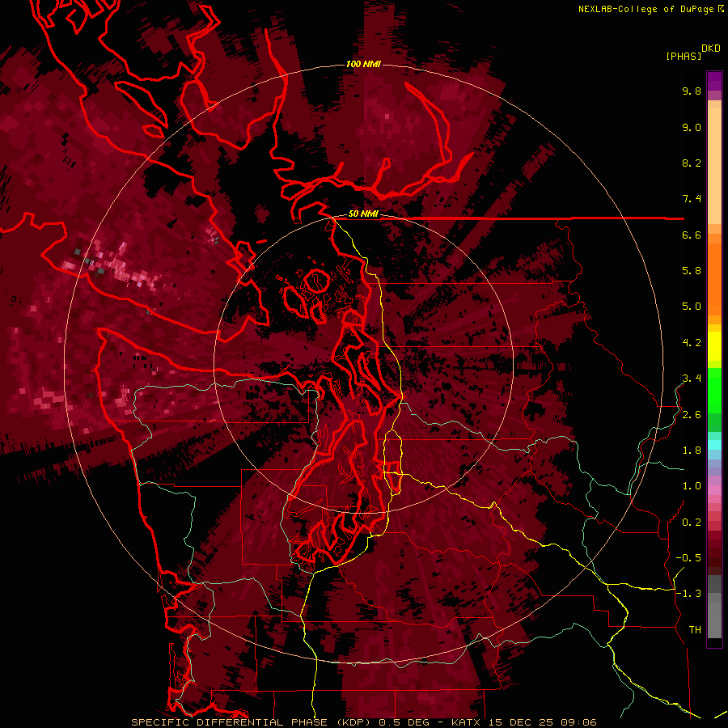
Task: Click the -1.3 value on the color scale
Action: tap(688, 594)
